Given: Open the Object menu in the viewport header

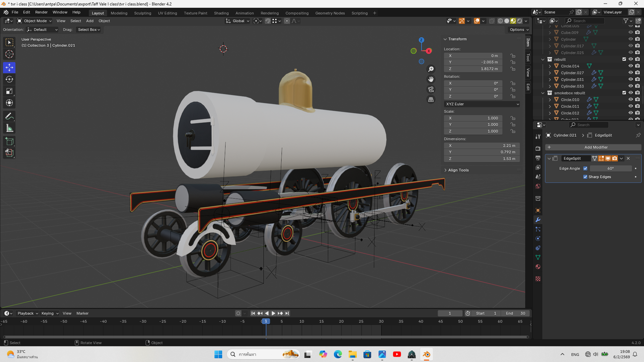Looking at the screenshot, I should point(104,21).
